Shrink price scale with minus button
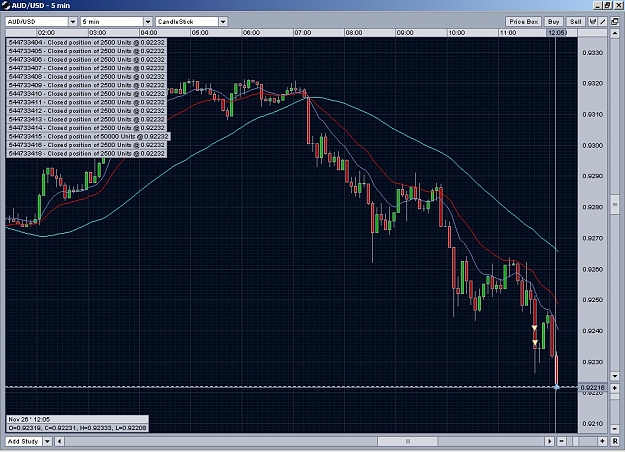The width and height of the screenshot is (625, 452). pos(615,428)
